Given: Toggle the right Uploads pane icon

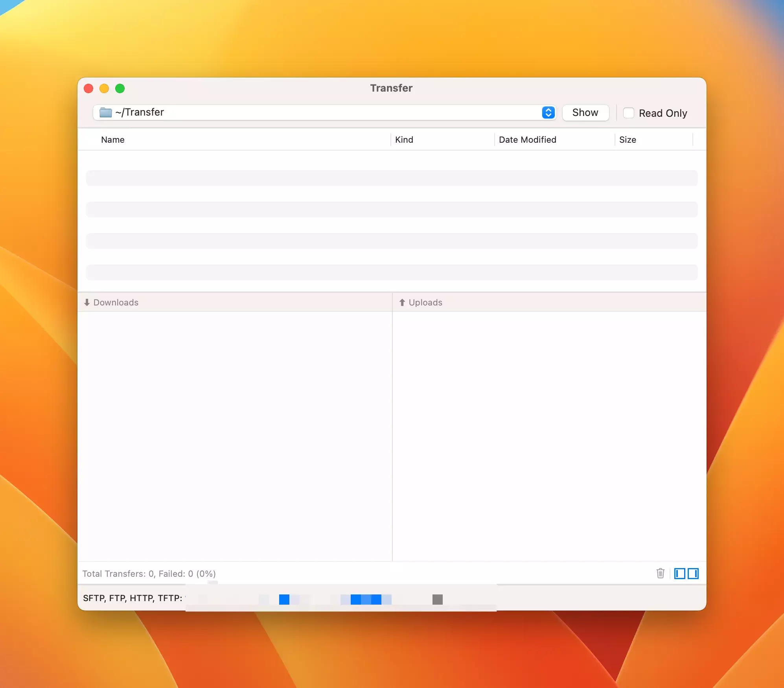Looking at the screenshot, I should (x=693, y=574).
